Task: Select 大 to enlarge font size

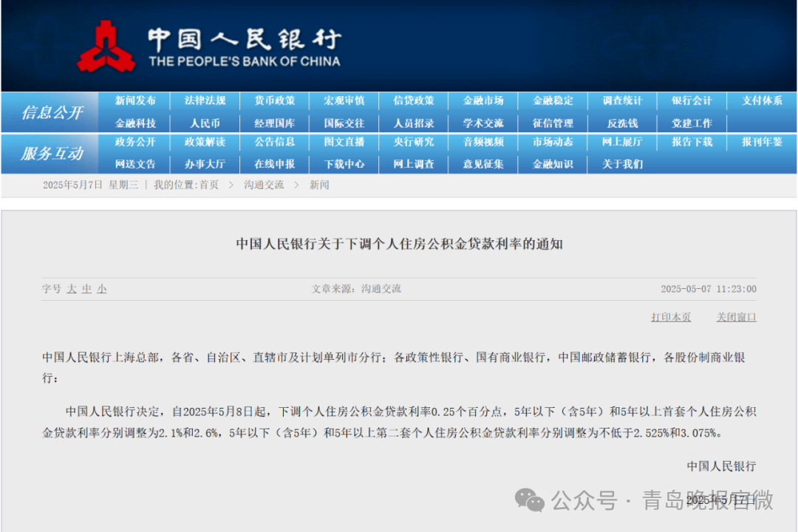Action: pyautogui.click(x=71, y=290)
